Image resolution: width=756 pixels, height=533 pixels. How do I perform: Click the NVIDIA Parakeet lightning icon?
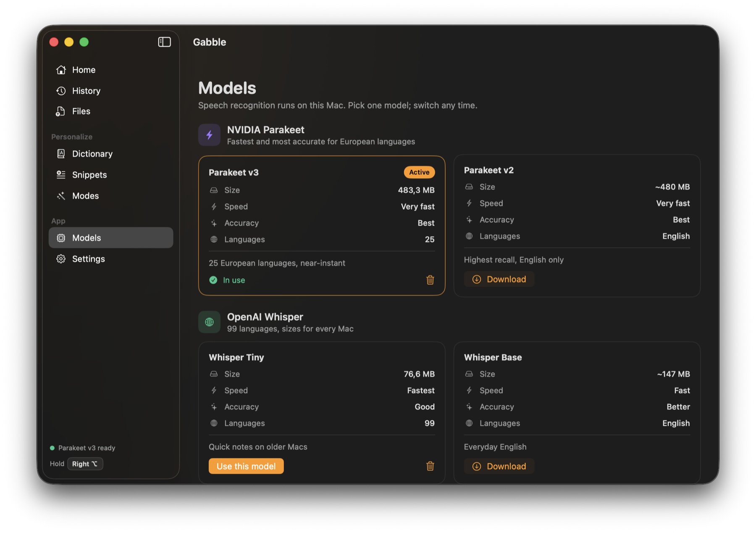(209, 135)
